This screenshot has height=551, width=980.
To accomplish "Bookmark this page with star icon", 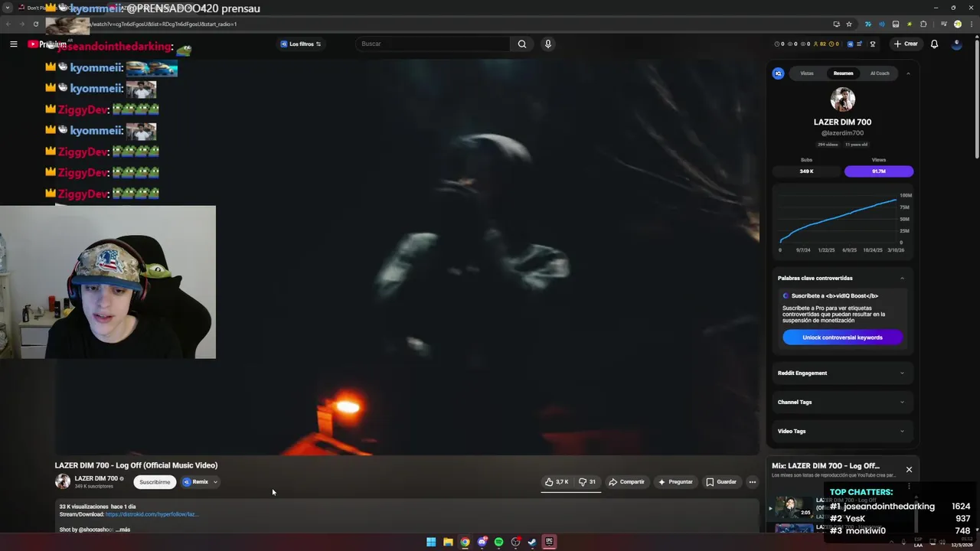I will click(x=848, y=24).
